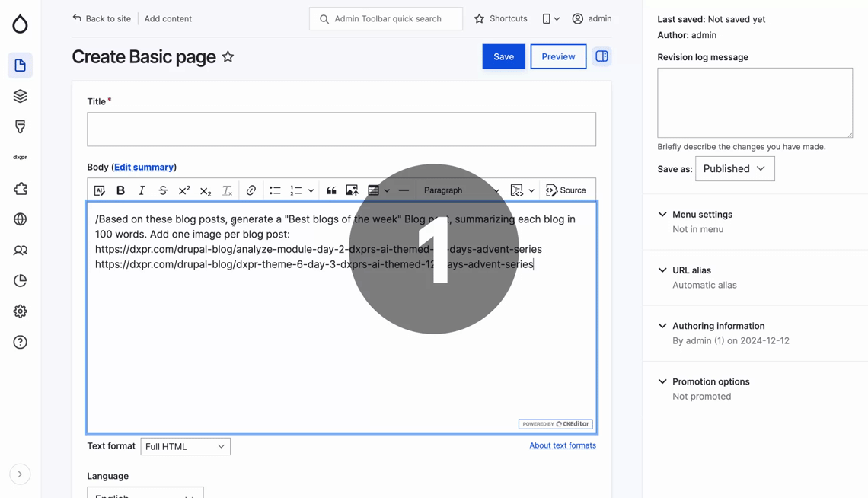Open the AI assistant toolbar icon

(100, 190)
